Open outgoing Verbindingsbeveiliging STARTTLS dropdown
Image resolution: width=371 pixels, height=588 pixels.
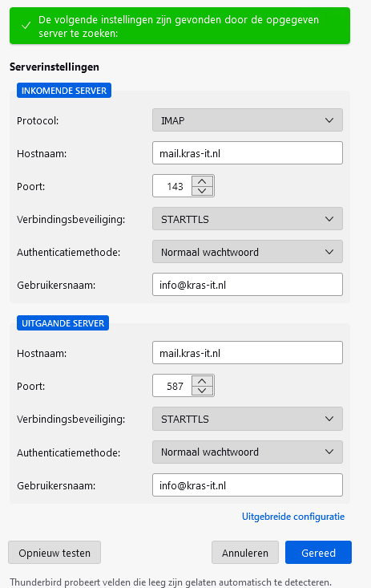[x=248, y=419]
